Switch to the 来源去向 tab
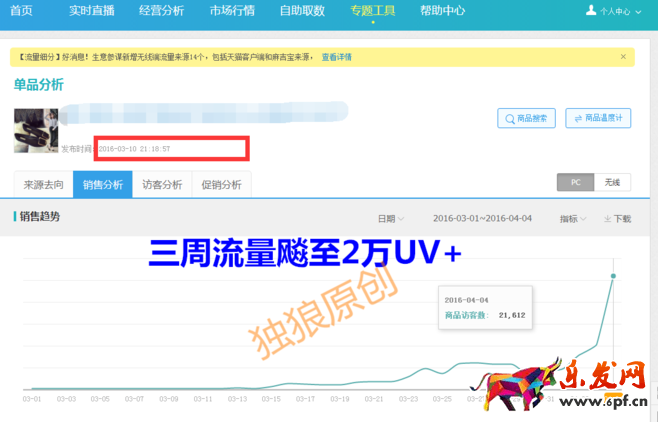 [43, 184]
